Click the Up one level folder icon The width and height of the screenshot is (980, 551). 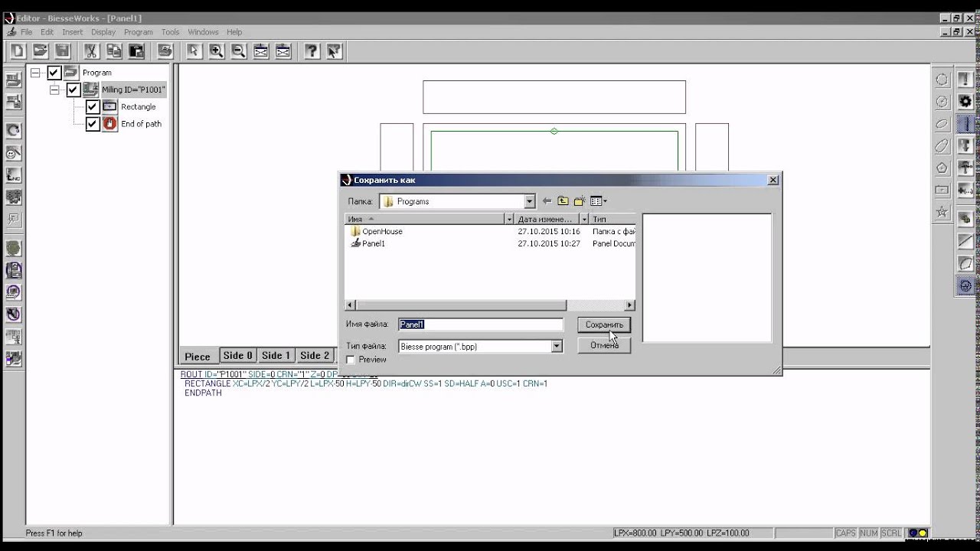[563, 201]
